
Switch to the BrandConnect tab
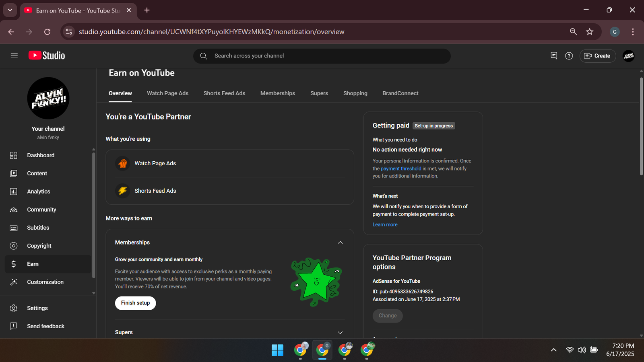click(400, 93)
